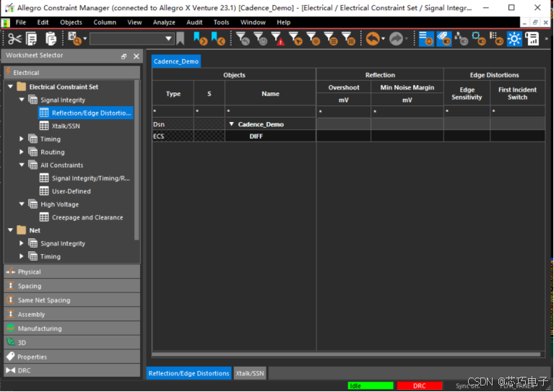554x392 pixels.
Task: Click the Cut scissors icon
Action: 14,38
